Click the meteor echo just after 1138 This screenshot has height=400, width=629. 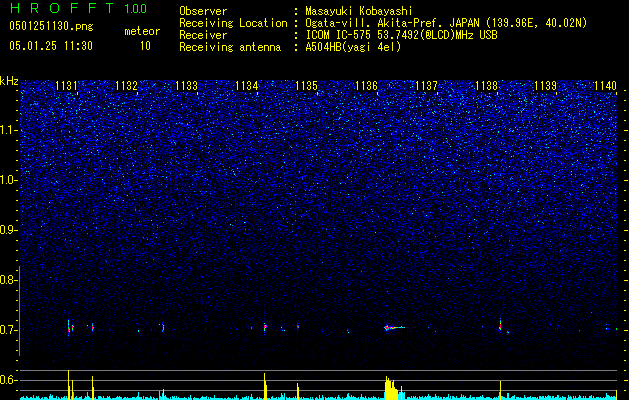500,325
